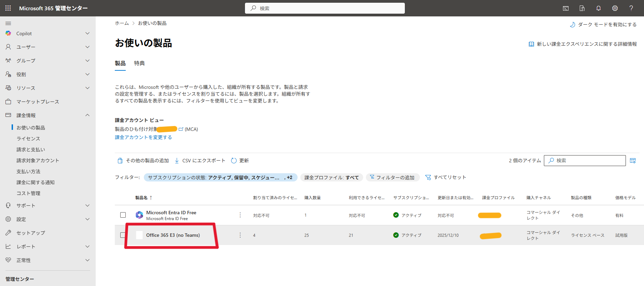This screenshot has height=286, width=644.
Task: Open notifications bell icon
Action: point(599,8)
